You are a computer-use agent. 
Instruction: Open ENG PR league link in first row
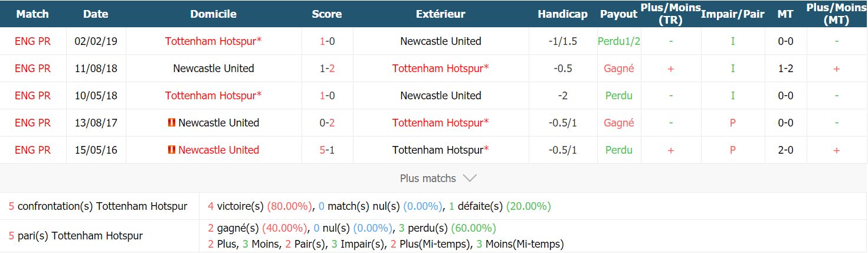point(33,41)
